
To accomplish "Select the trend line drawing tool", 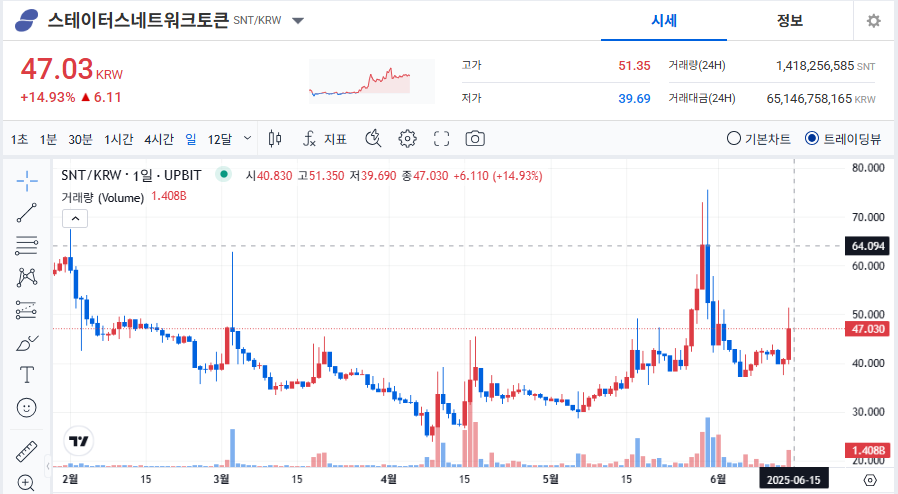I will click(x=27, y=213).
